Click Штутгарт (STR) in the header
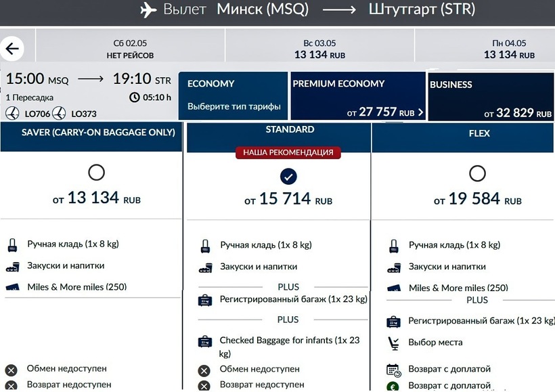This screenshot has height=392, width=555. click(422, 9)
